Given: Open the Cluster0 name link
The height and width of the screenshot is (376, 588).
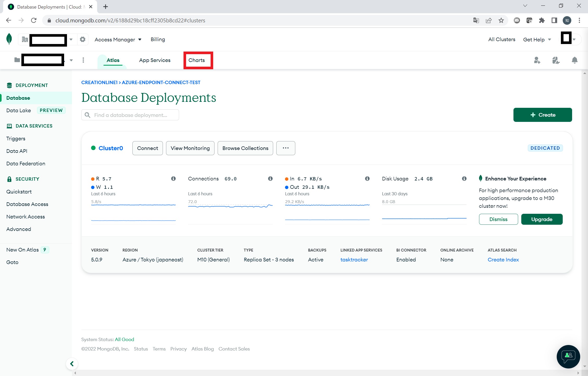Looking at the screenshot, I should [x=111, y=148].
